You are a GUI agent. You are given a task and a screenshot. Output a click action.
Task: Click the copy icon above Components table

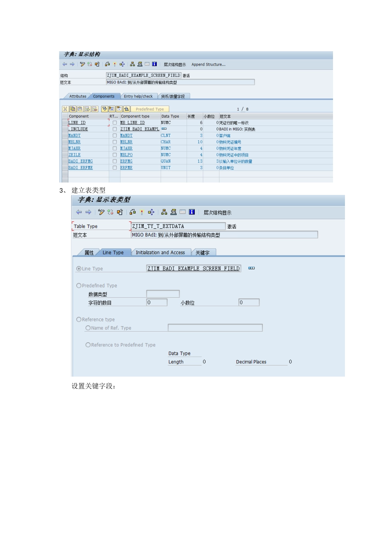(x=73, y=109)
